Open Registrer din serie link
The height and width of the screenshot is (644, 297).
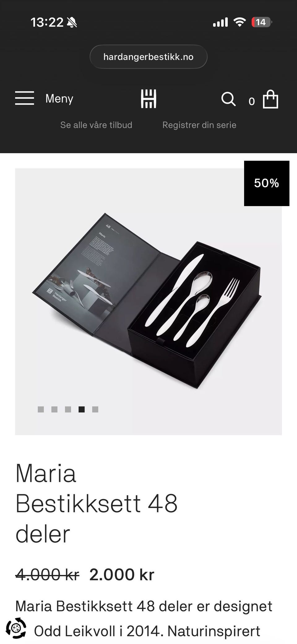pos(199,125)
